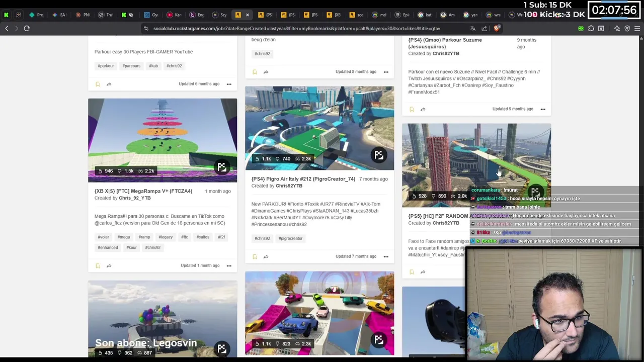Viewport: 644px width, 362px height.
Task: Open three-dot menu on Parkour Suzume card
Action: (x=543, y=109)
